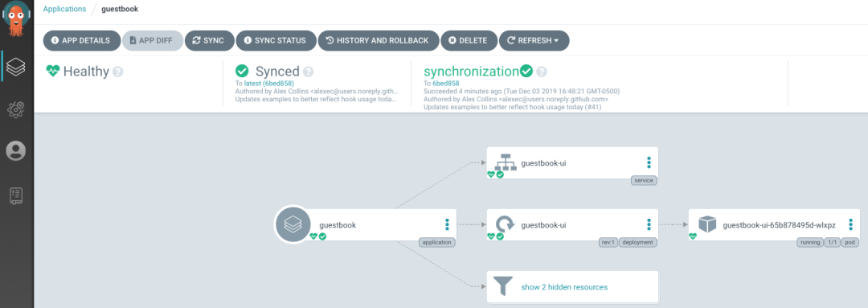Show 2 hidden resources
Image resolution: width=868 pixels, height=308 pixels.
click(x=564, y=287)
